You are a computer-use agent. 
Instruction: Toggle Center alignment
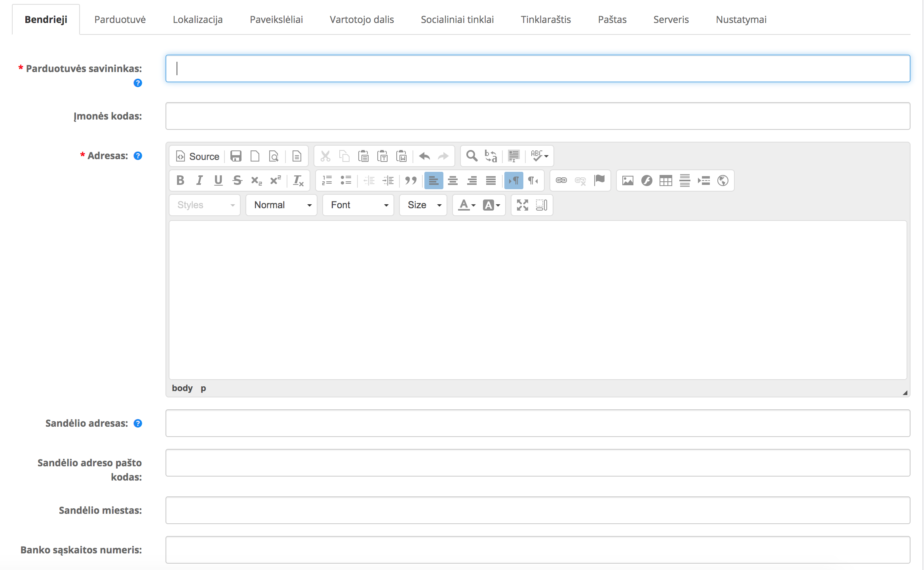pyautogui.click(x=453, y=181)
